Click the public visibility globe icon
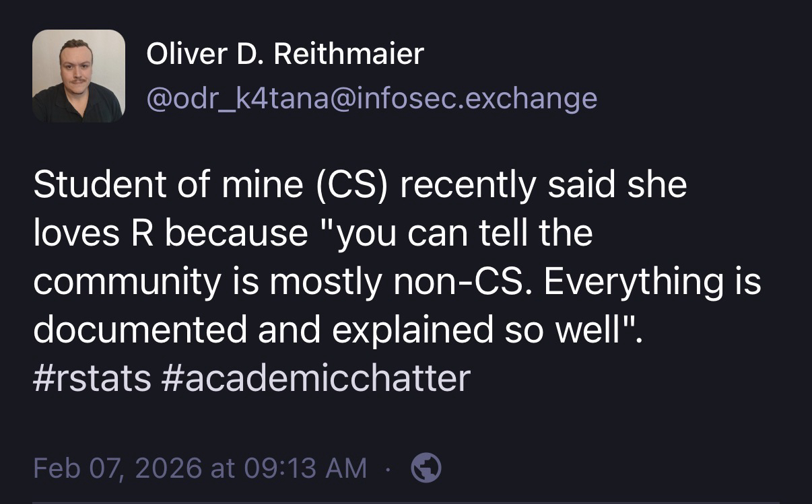The height and width of the screenshot is (504, 812). click(426, 468)
